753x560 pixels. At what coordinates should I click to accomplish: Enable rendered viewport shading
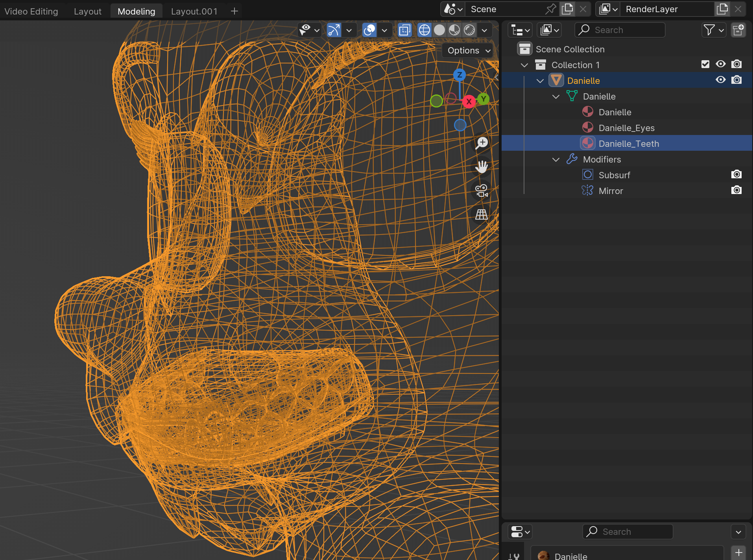469,30
